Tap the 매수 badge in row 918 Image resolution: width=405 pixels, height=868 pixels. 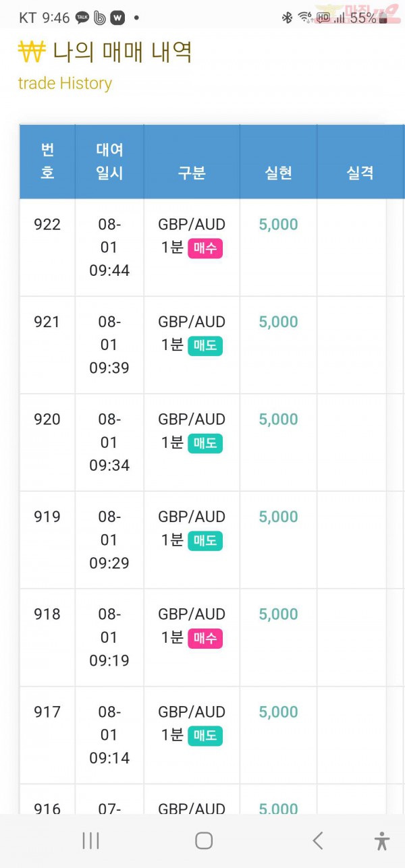[x=205, y=638]
